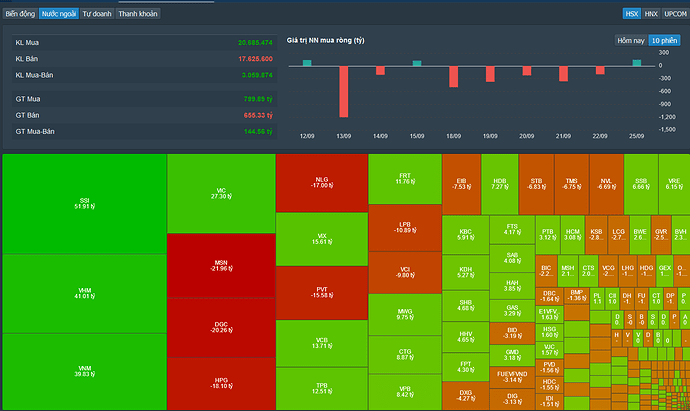Select the DBC -1.64 tỷ tile
The width and height of the screenshot is (690, 411).
[x=549, y=297]
